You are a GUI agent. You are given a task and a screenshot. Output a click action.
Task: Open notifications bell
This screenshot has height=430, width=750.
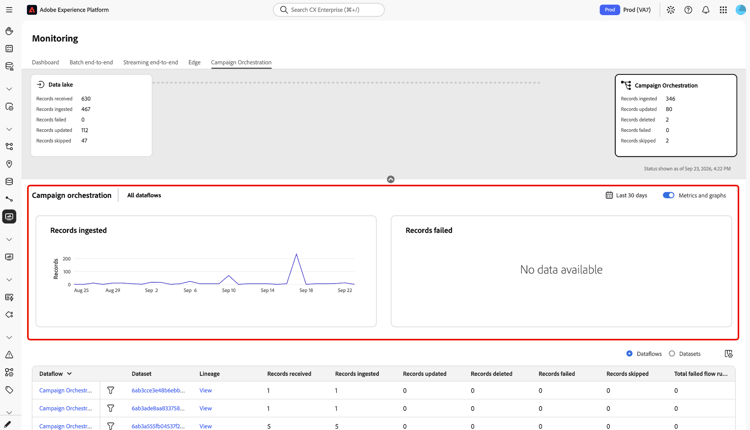tap(706, 10)
